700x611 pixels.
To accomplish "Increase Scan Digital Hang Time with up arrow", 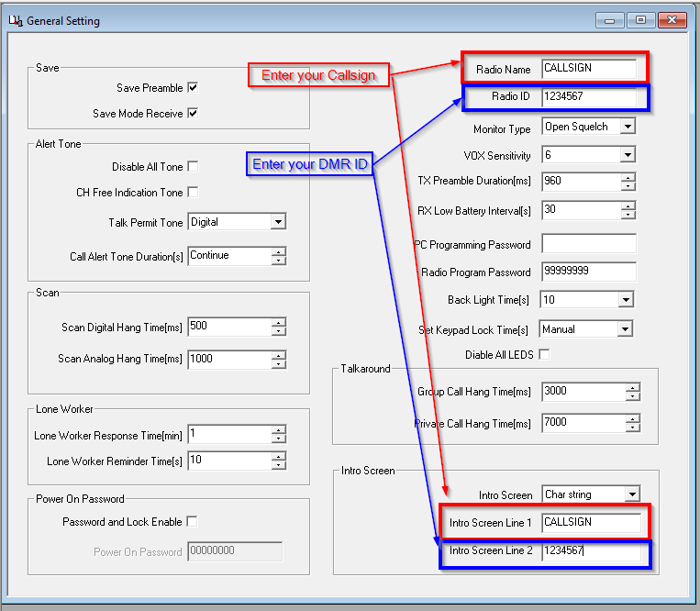I will coord(279,323).
